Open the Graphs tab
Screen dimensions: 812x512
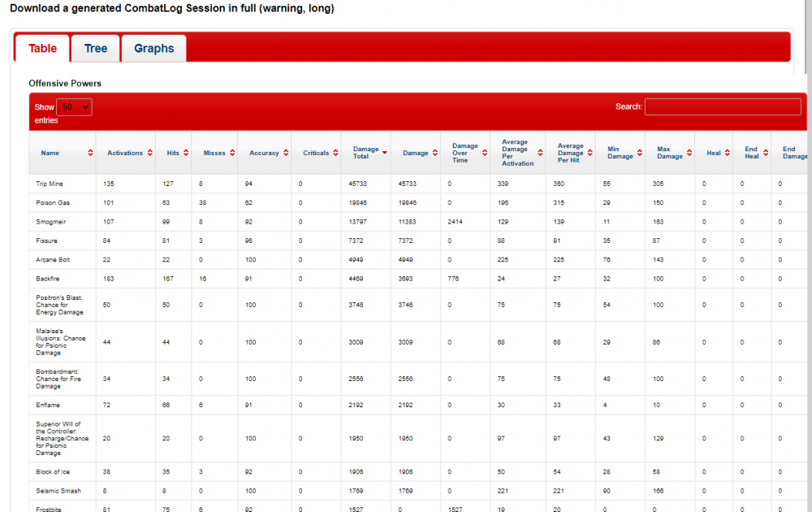tap(153, 49)
